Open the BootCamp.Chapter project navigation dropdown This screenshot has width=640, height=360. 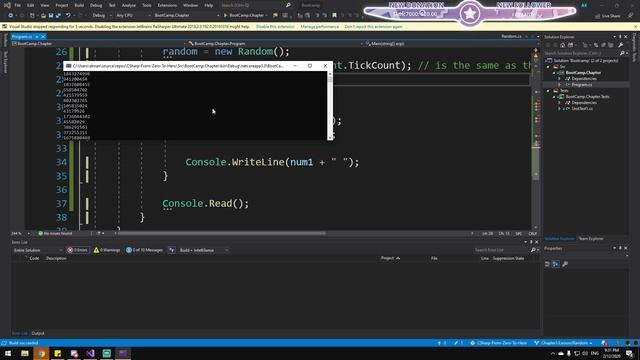click(x=98, y=43)
